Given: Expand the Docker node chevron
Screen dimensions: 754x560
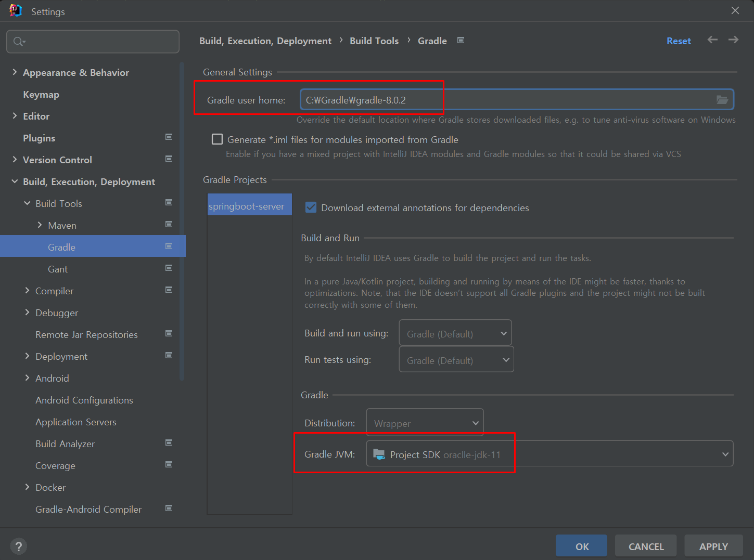Looking at the screenshot, I should coord(27,487).
